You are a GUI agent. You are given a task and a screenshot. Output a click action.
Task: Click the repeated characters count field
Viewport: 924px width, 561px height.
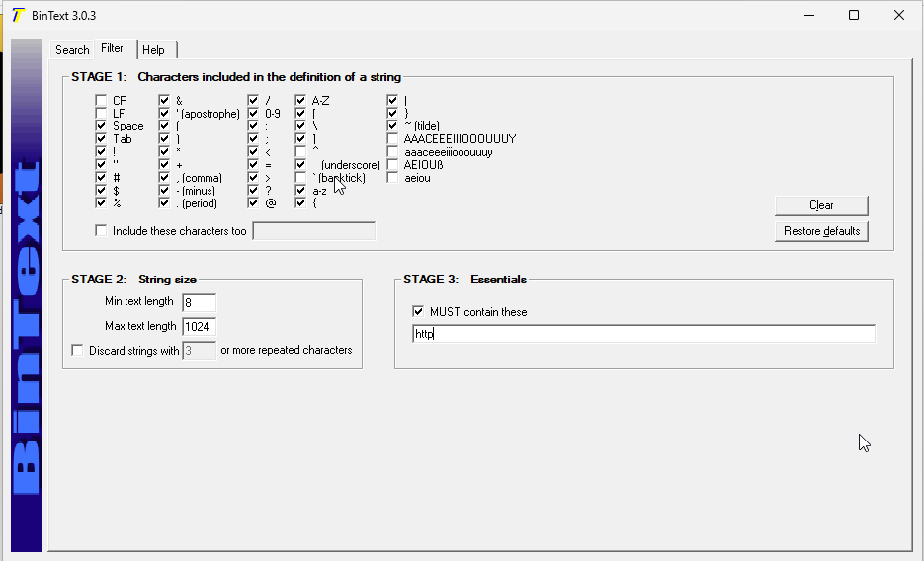[200, 351]
